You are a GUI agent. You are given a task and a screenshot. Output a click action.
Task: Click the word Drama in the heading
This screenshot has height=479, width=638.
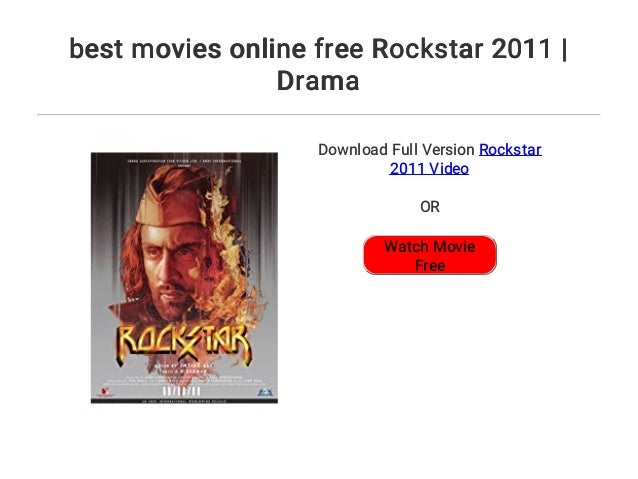318,81
